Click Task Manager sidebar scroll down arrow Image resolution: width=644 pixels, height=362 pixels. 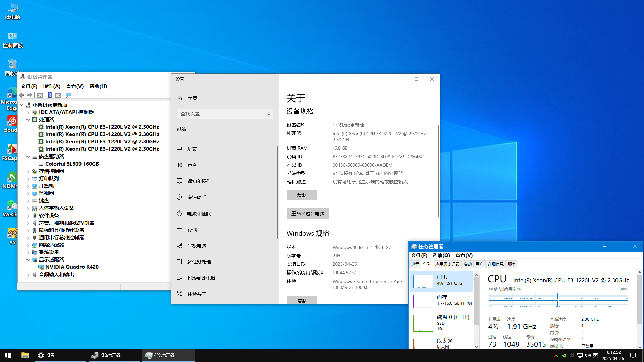click(476, 347)
